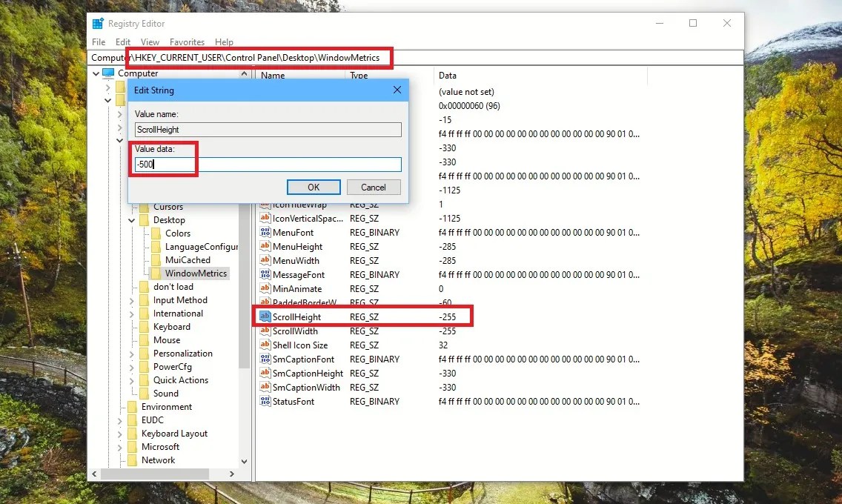Confirm the Edit String dialog with OK
Screen dimensions: 842x504
[314, 187]
